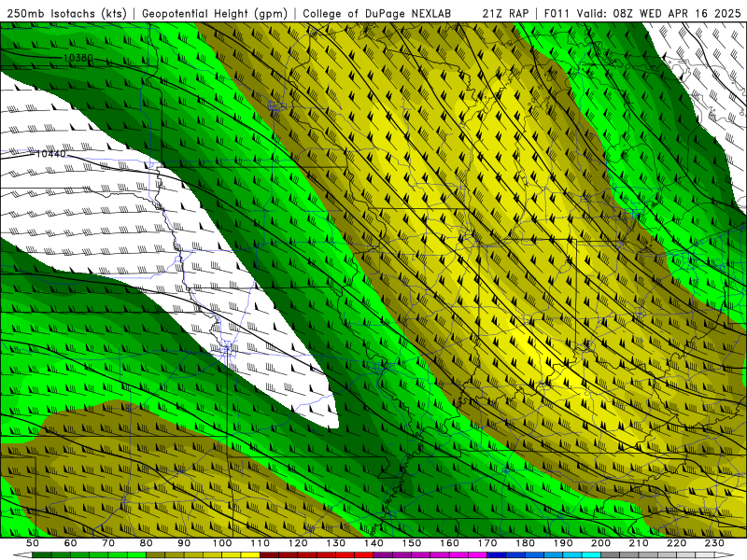Click the 100 color scale label
The height and width of the screenshot is (560, 747).
222,543
